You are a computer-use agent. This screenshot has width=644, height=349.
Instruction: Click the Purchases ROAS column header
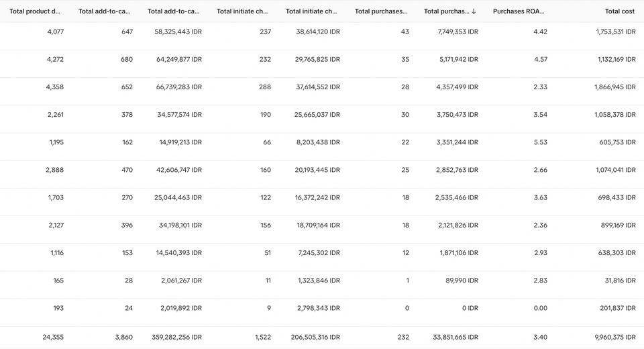519,11
